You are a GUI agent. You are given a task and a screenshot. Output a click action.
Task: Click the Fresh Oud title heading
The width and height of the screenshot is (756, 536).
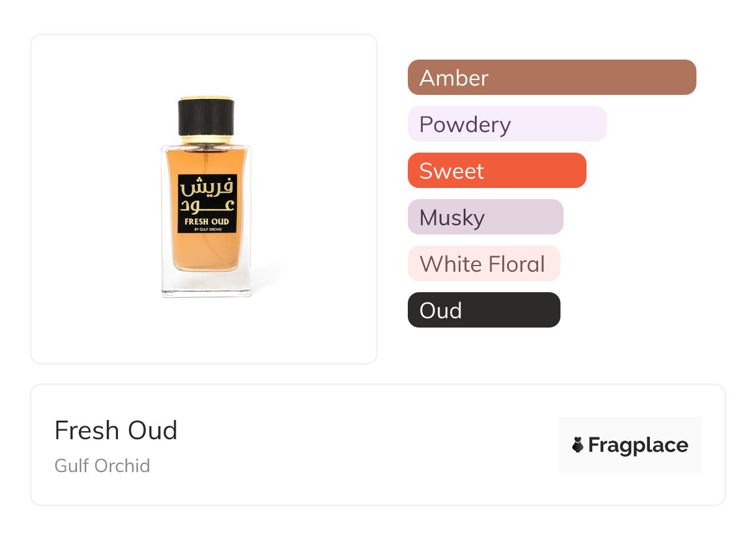pyautogui.click(x=116, y=431)
